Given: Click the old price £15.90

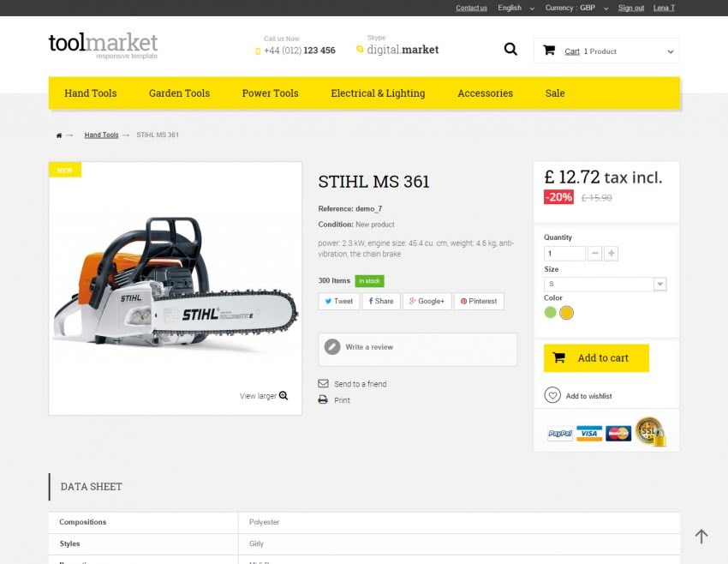Looking at the screenshot, I should click(597, 198).
